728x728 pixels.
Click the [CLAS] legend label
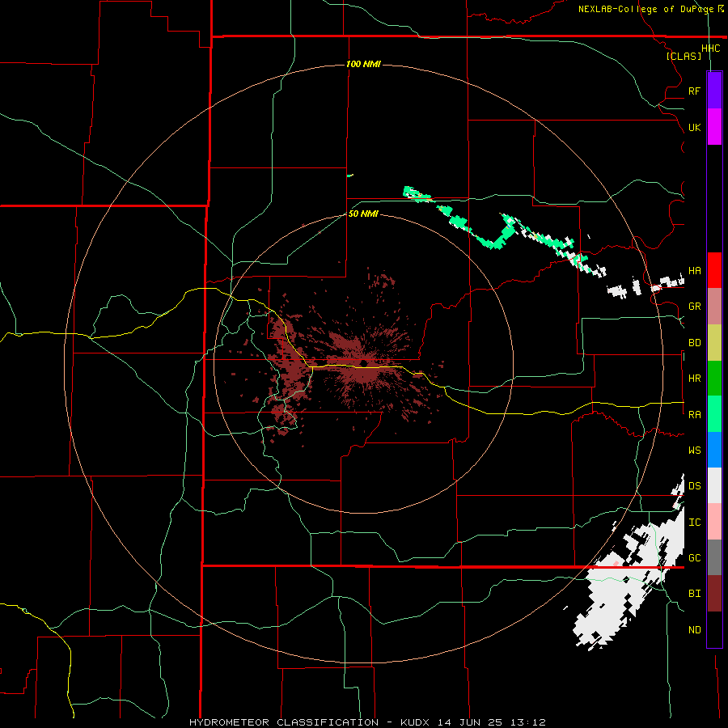684,56
